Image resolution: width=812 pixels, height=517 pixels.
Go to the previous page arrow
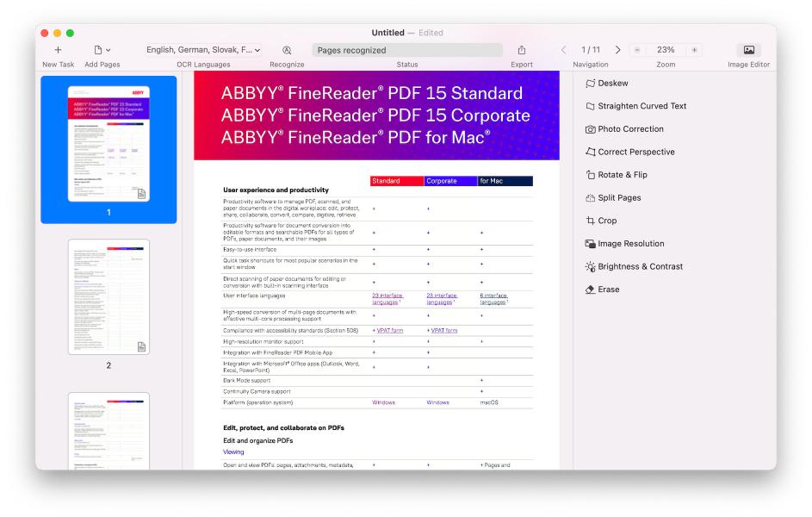563,50
